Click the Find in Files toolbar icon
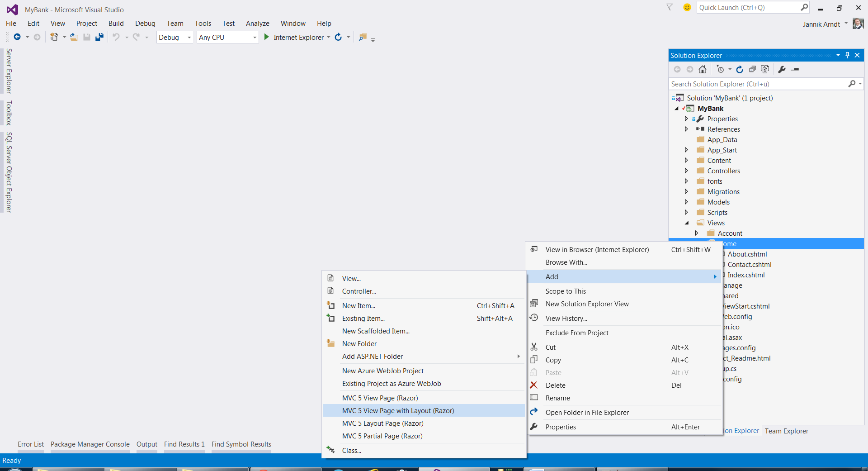 point(363,37)
